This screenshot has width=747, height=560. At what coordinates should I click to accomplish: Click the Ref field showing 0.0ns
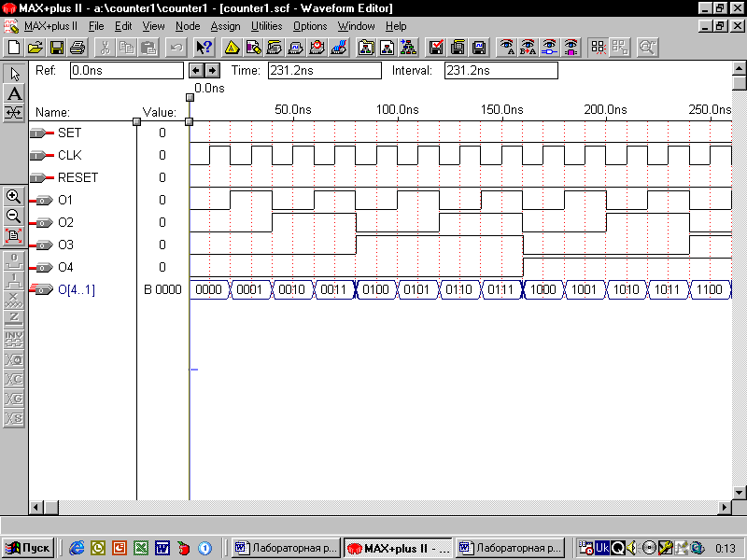[126, 70]
